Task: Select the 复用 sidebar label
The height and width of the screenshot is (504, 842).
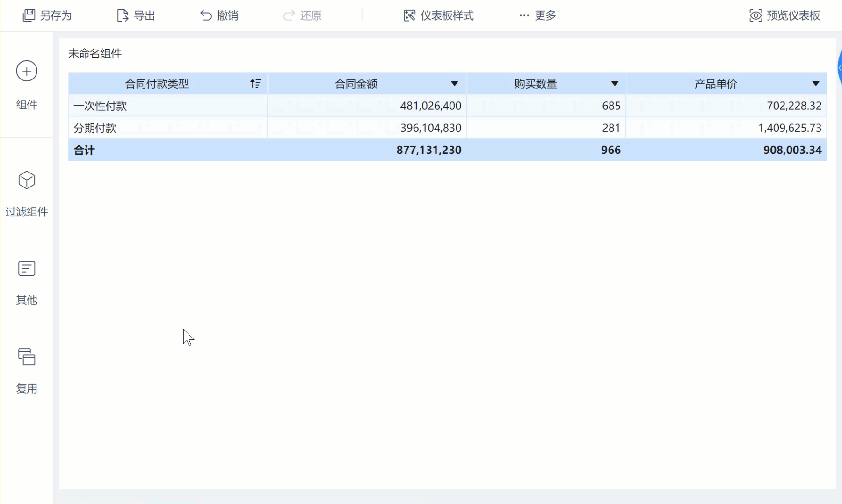Action: (x=27, y=389)
